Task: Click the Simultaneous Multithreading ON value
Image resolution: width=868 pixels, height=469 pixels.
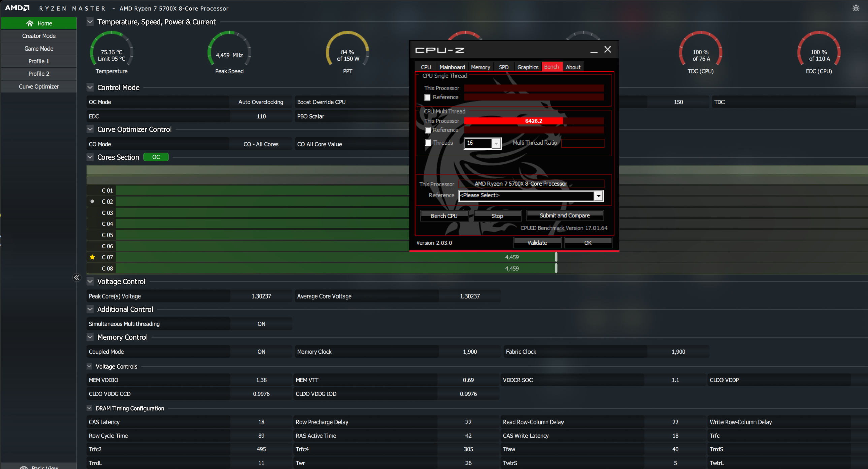Action: [261, 324]
